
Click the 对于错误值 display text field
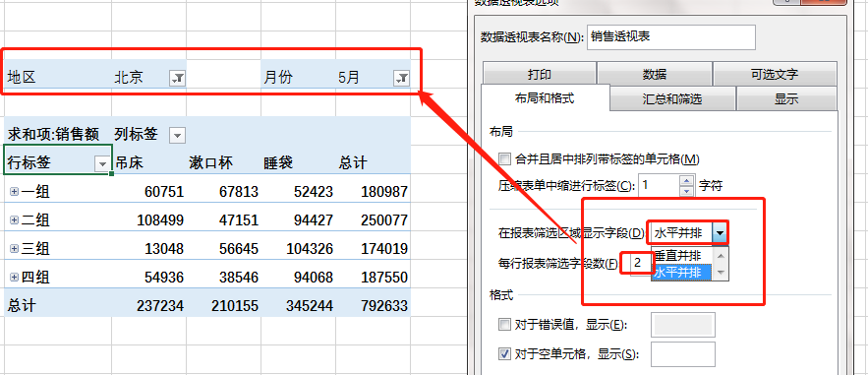click(x=682, y=325)
